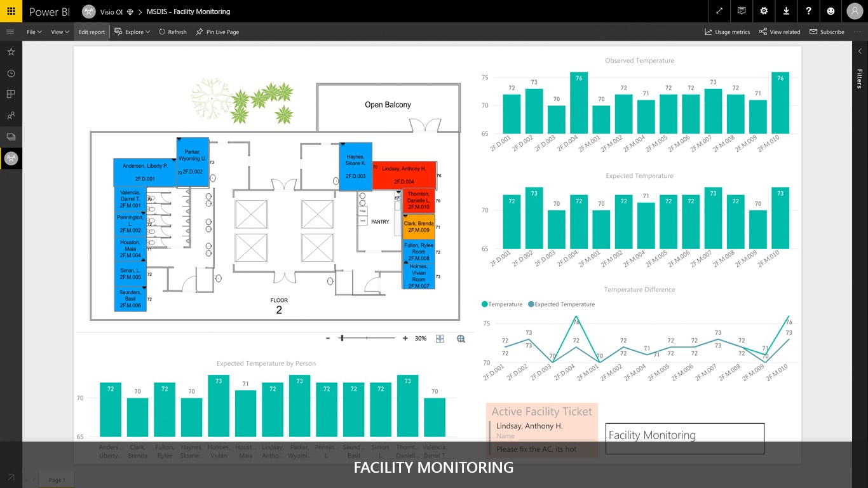Click Power BI logo text
This screenshot has width=868, height=488.
pos(50,11)
